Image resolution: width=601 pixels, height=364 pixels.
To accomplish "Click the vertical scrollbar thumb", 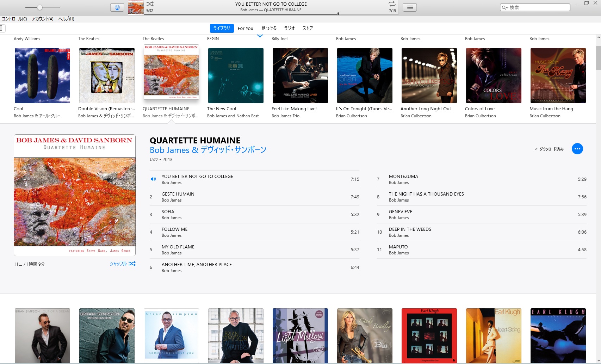I will [x=598, y=58].
